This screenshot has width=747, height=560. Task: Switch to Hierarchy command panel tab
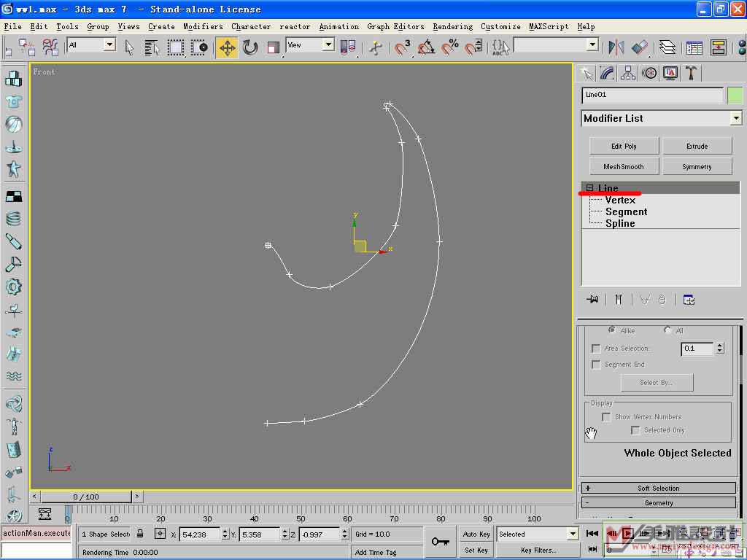tap(628, 74)
